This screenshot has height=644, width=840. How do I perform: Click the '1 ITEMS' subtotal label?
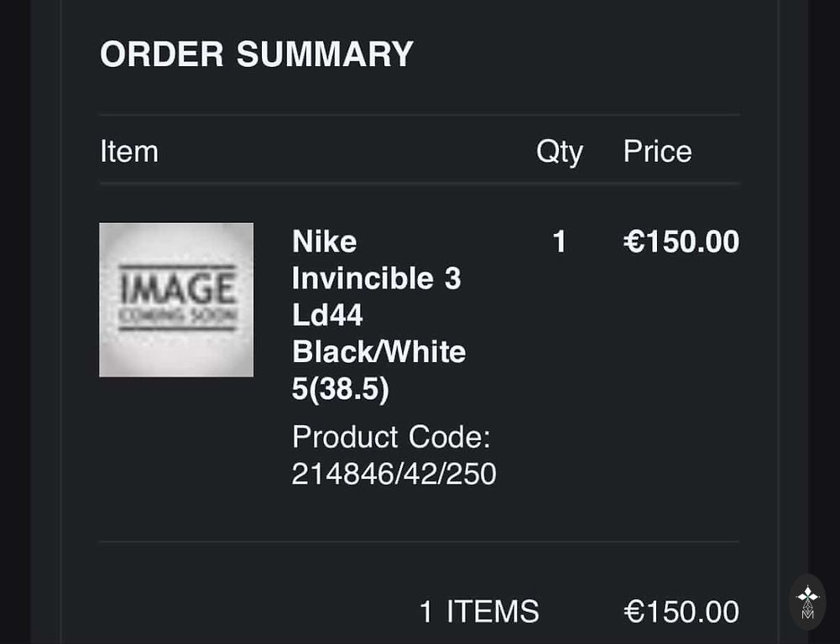click(x=479, y=611)
